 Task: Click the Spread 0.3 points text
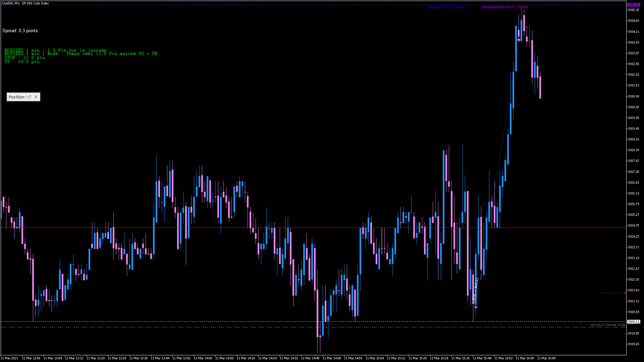click(x=21, y=31)
